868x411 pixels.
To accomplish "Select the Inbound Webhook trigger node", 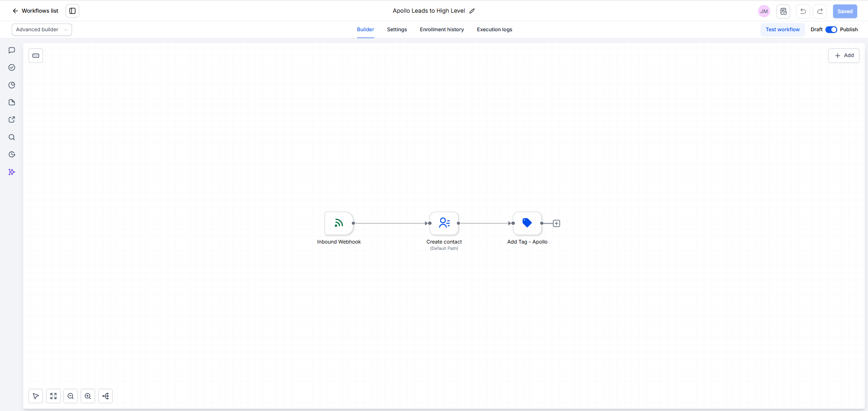I will click(x=339, y=223).
